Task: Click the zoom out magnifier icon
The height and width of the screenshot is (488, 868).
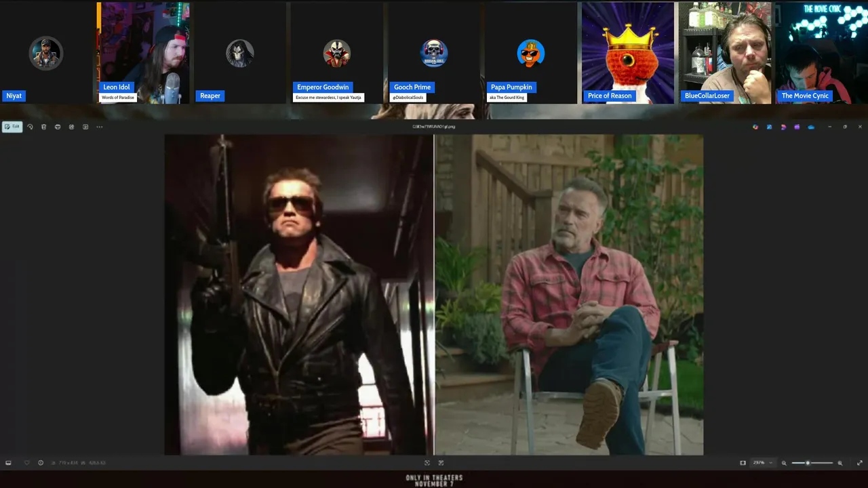Action: (784, 463)
